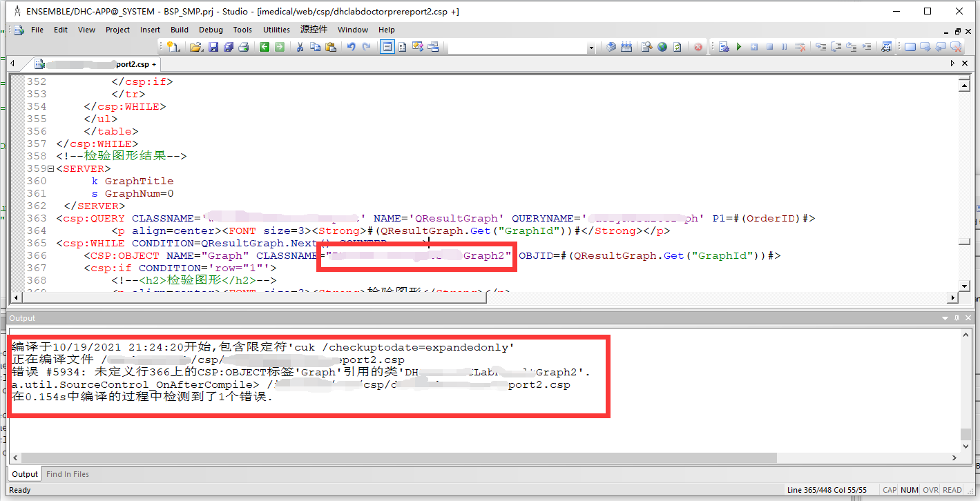Open the Output panel options dropdown arrow

pos(945,318)
